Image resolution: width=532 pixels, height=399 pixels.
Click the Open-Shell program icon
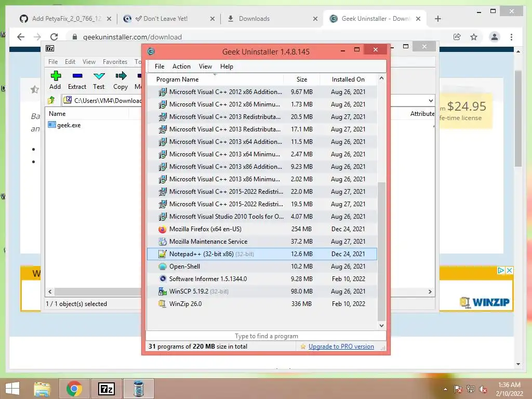[x=163, y=267]
